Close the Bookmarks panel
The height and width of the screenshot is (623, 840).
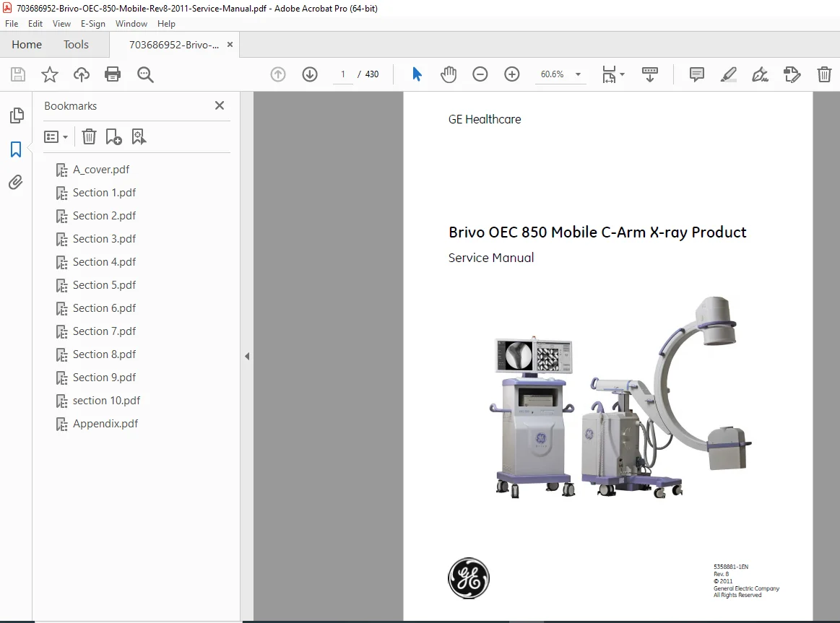click(220, 105)
